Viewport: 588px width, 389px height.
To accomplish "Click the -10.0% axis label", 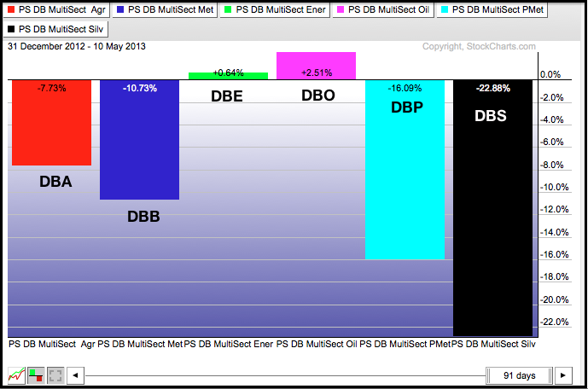I will [x=554, y=187].
